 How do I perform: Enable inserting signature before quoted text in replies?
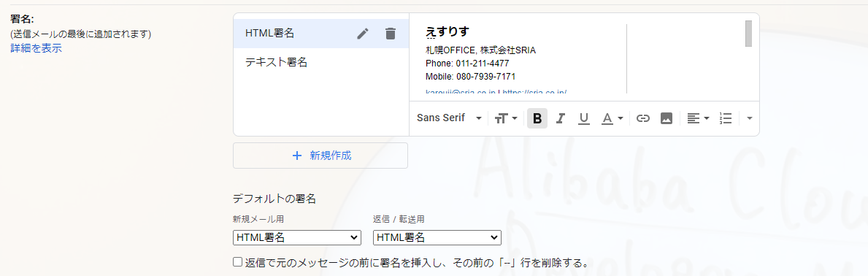pos(237,261)
